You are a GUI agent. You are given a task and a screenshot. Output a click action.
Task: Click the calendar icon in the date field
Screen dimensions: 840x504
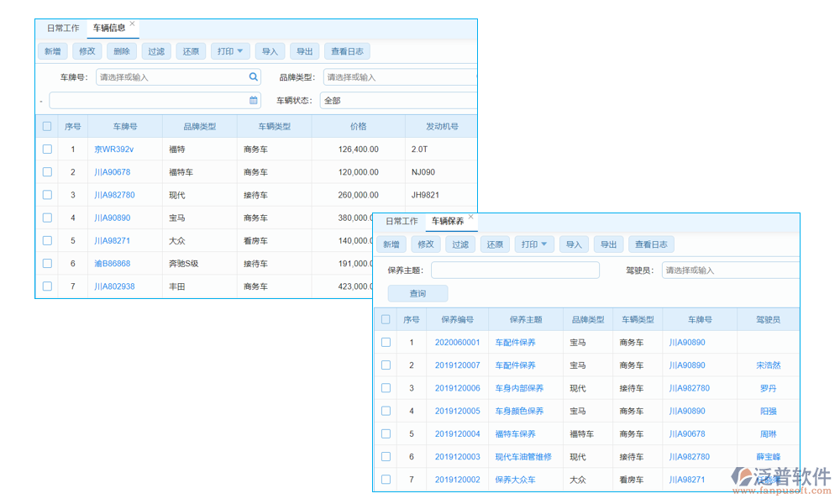tap(254, 100)
